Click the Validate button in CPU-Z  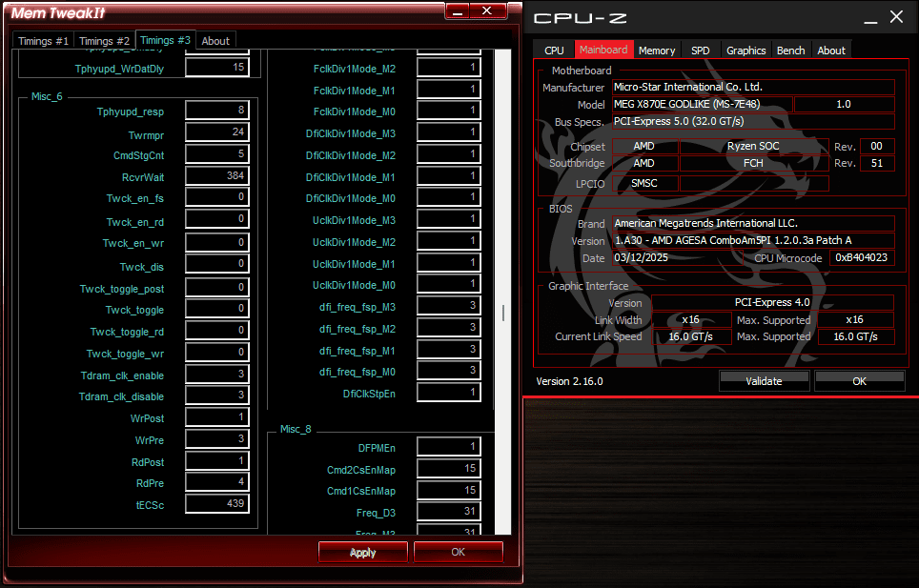click(764, 380)
